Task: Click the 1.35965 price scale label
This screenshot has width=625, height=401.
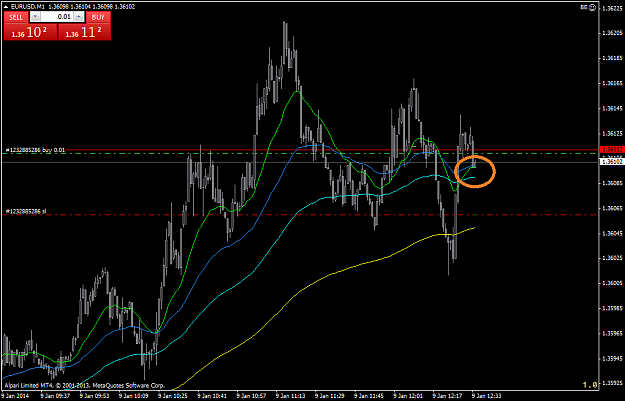Action: point(613,333)
